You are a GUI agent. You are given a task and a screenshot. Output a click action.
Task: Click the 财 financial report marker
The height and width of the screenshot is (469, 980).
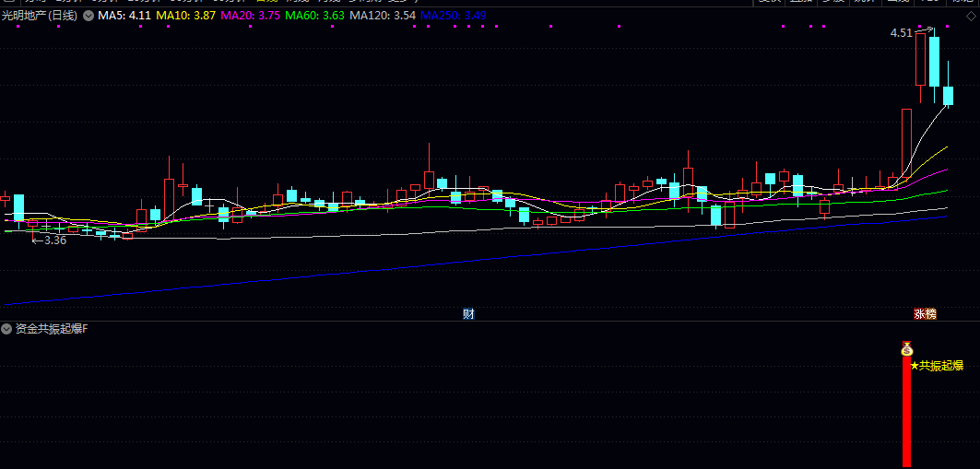pos(468,314)
